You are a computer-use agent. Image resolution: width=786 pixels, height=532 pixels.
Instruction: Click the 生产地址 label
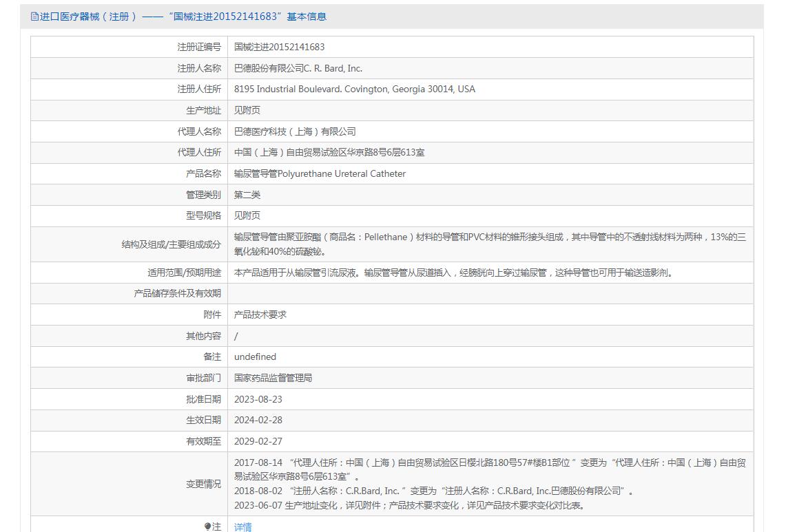click(x=203, y=110)
